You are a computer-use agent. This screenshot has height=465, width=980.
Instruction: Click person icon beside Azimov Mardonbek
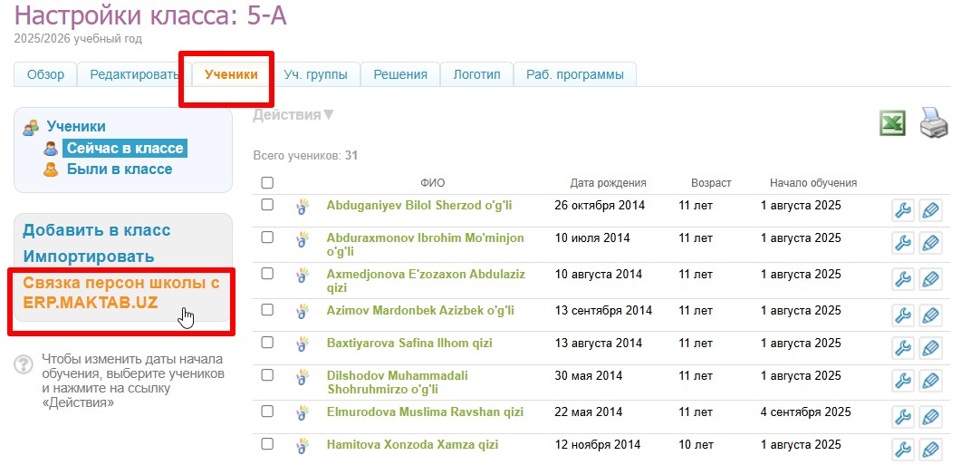tap(303, 311)
